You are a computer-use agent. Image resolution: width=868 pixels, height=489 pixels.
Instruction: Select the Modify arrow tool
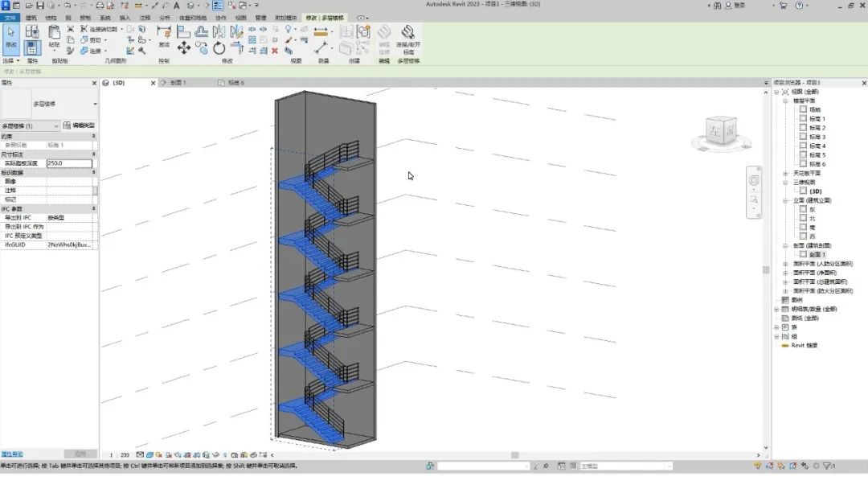point(11,37)
